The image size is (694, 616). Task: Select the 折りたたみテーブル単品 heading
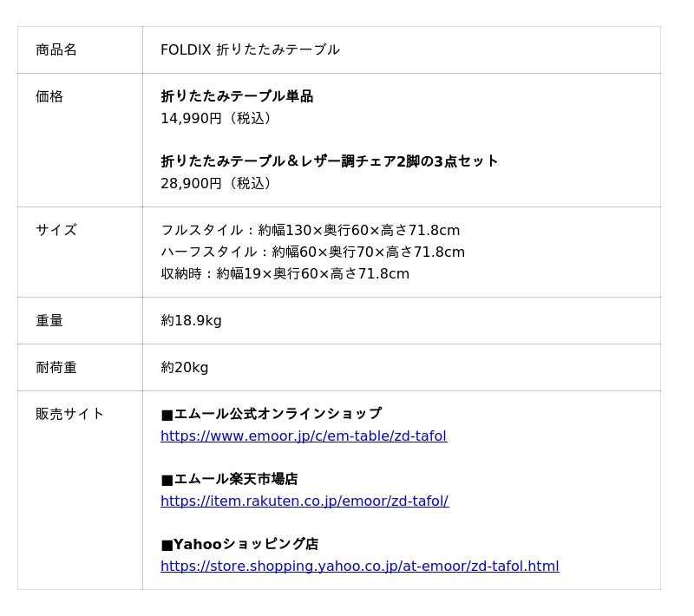click(x=237, y=96)
